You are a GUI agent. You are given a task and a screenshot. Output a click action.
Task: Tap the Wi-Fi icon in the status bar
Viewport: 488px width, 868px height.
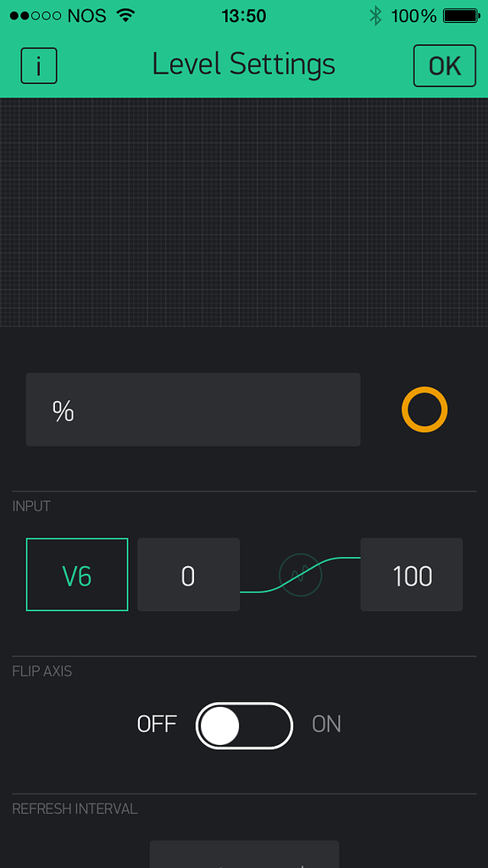[x=124, y=14]
